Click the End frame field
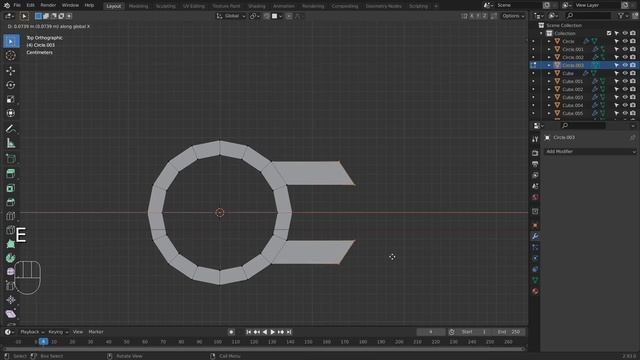The width and height of the screenshot is (640, 360). click(509, 332)
